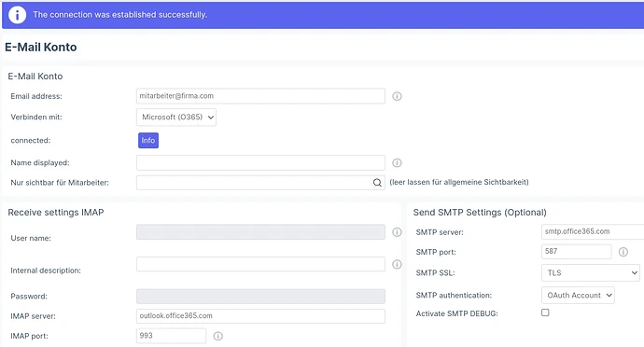Screen dimensions: 644x347
Task: Click the info icon next to IMAP port
Action: 218,336
